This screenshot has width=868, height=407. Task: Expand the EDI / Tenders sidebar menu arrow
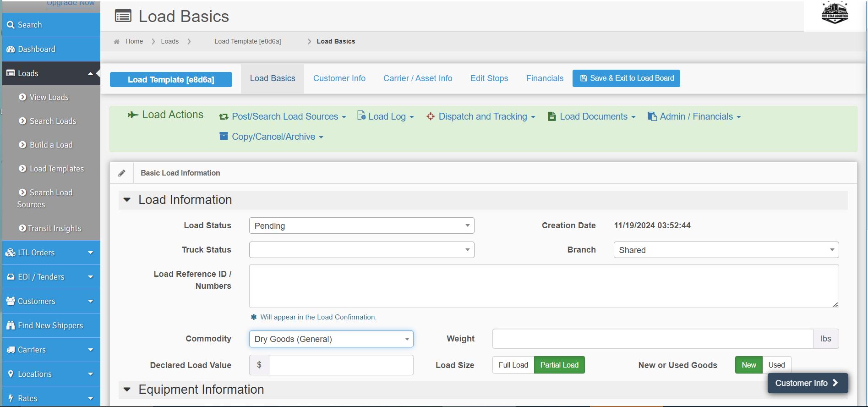(90, 277)
